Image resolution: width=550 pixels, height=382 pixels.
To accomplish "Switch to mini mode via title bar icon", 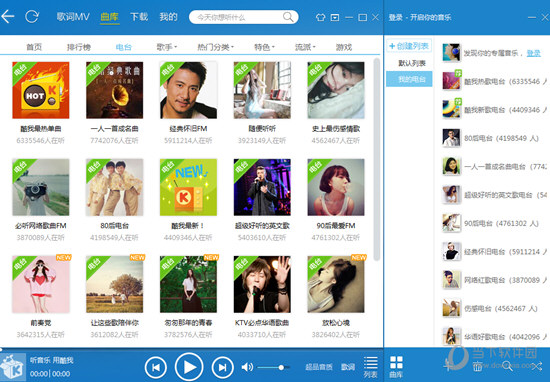I will pos(335,17).
